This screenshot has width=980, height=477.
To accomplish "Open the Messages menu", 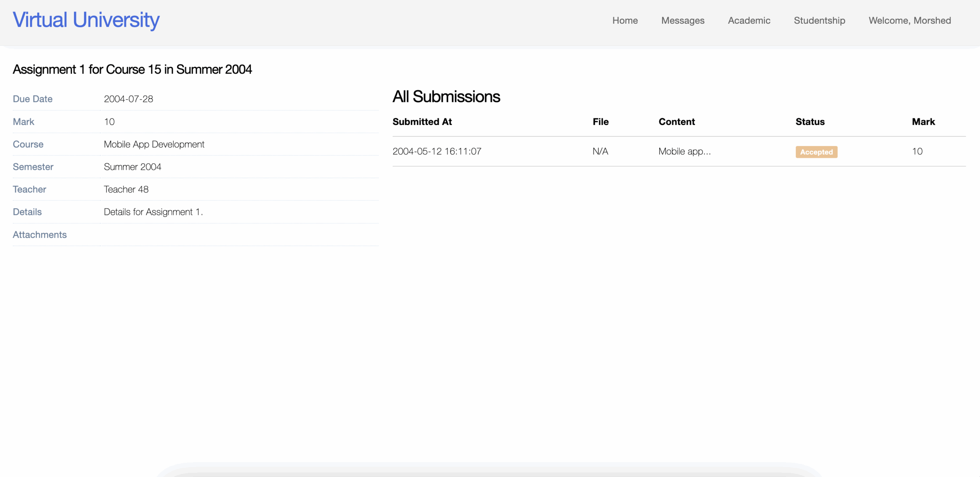I will tap(683, 21).
